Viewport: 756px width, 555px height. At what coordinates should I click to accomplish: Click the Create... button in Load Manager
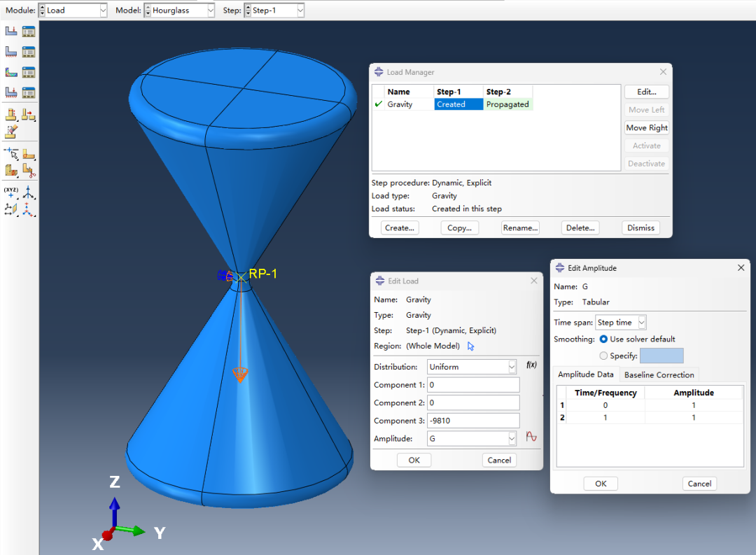point(399,227)
